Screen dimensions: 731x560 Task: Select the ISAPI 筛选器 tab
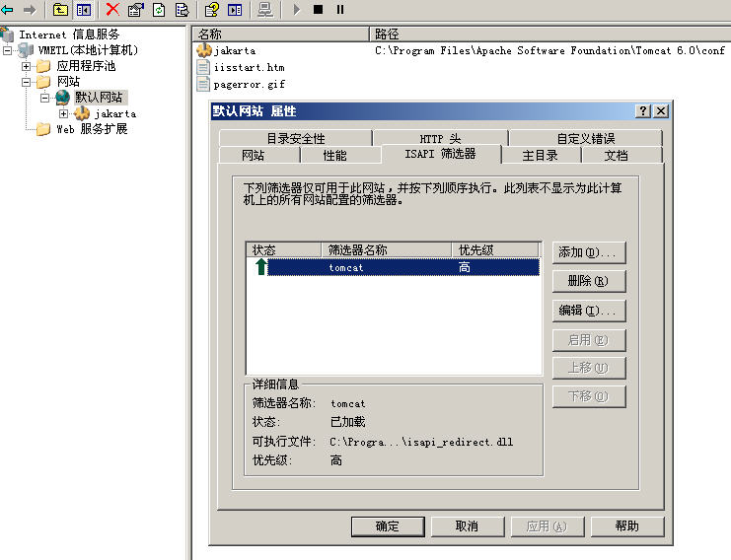441,154
